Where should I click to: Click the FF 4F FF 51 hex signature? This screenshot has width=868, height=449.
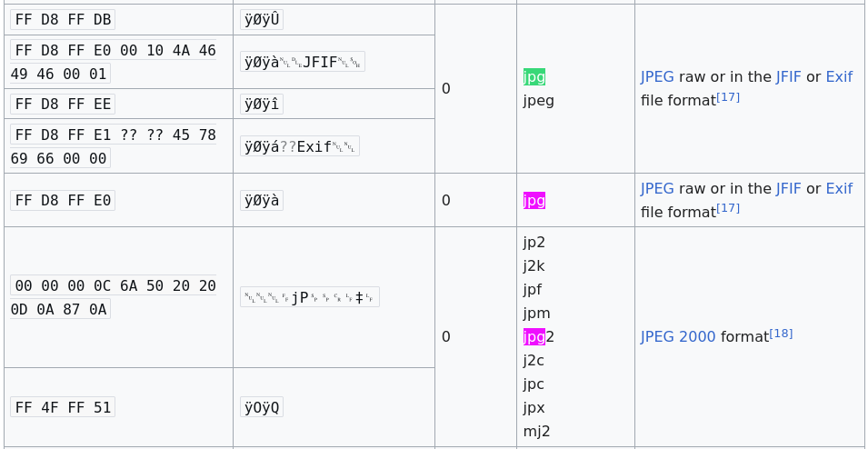pos(63,407)
